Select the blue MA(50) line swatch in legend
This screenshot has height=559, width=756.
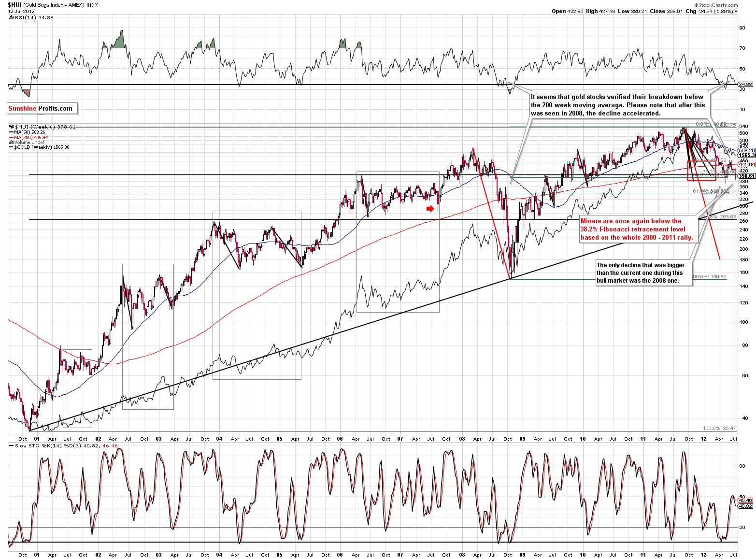click(12, 132)
